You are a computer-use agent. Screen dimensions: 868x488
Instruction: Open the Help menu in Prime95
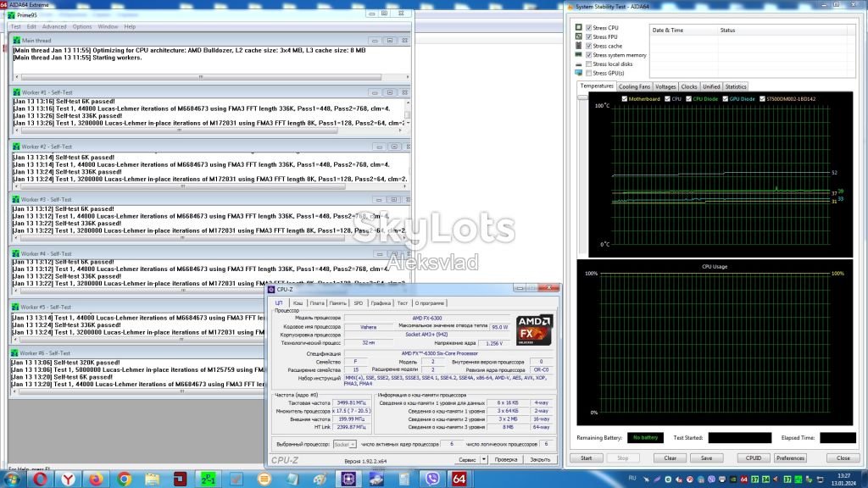tap(130, 26)
